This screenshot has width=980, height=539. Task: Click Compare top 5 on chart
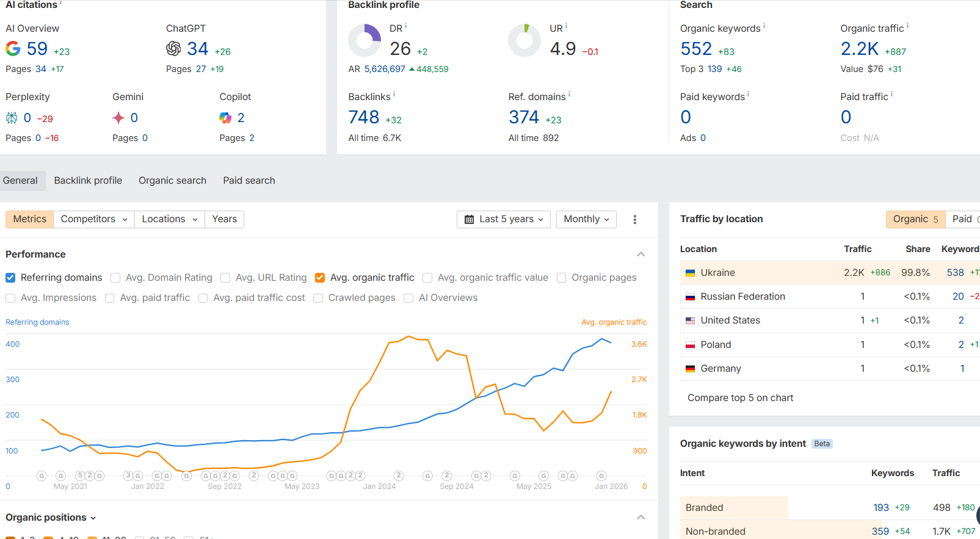click(x=740, y=398)
